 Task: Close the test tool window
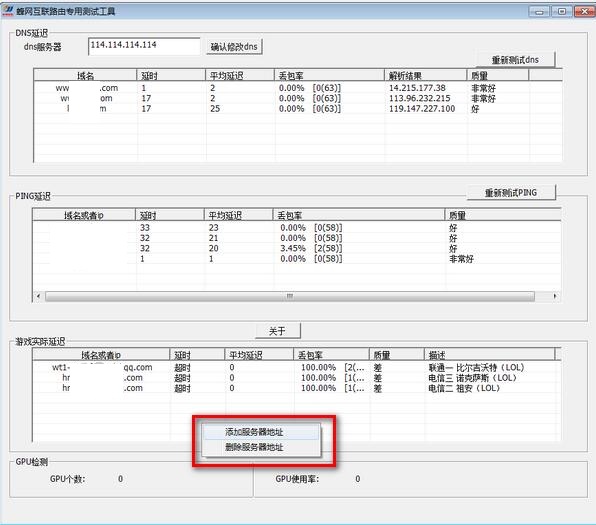click(x=584, y=12)
